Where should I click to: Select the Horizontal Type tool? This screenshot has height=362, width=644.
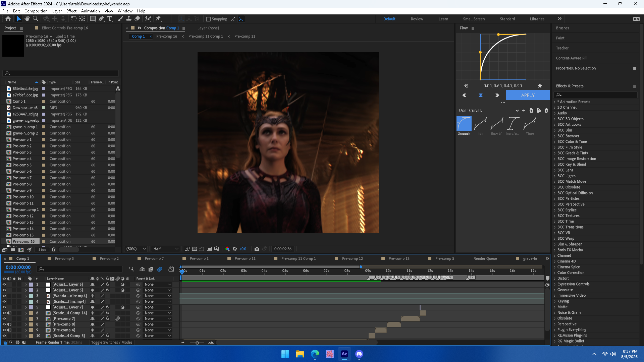[x=110, y=19]
